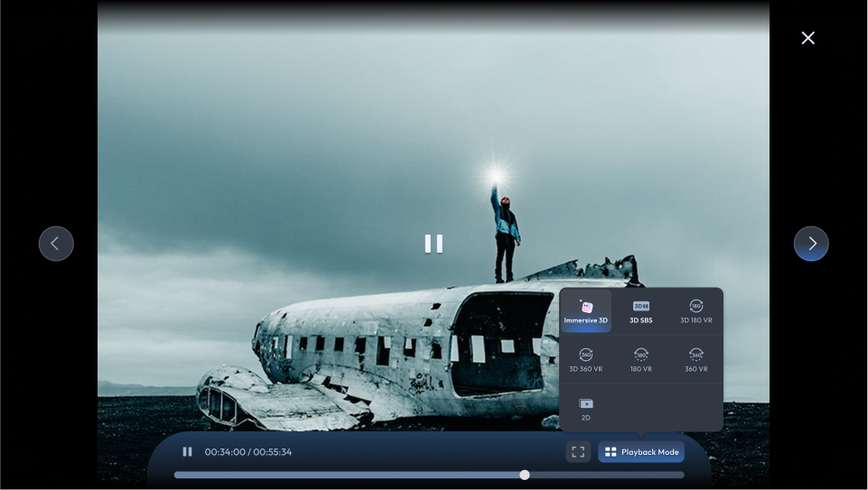Switch to 3D SBS mode
The image size is (868, 490).
pos(640,310)
